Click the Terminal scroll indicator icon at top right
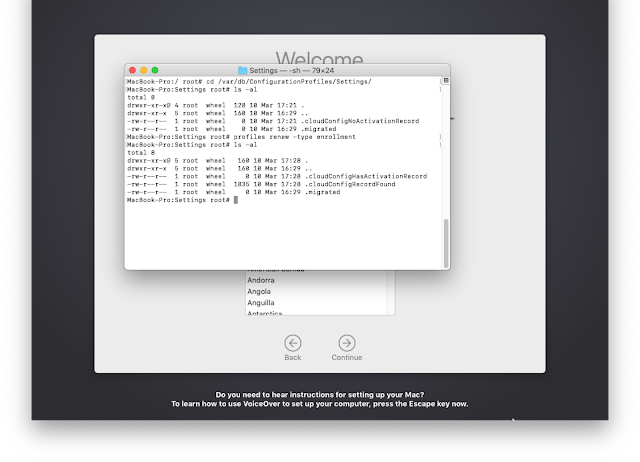 pos(446,81)
